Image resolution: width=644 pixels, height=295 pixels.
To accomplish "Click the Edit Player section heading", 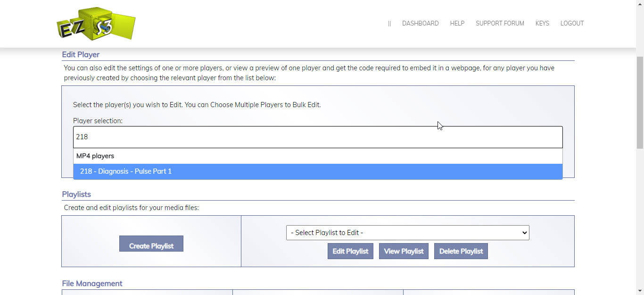I will 81,54.
